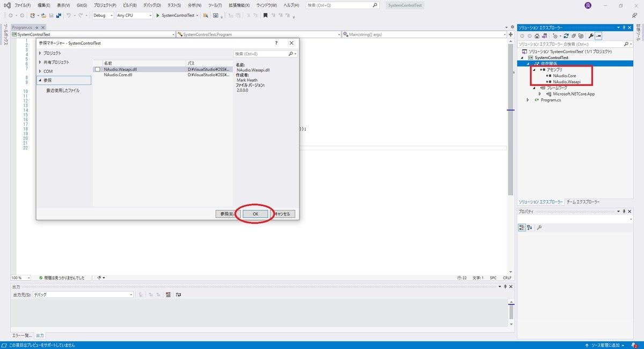Select the NAudio.Core.dll row
Viewport: 644px width, 349px height.
[x=163, y=75]
